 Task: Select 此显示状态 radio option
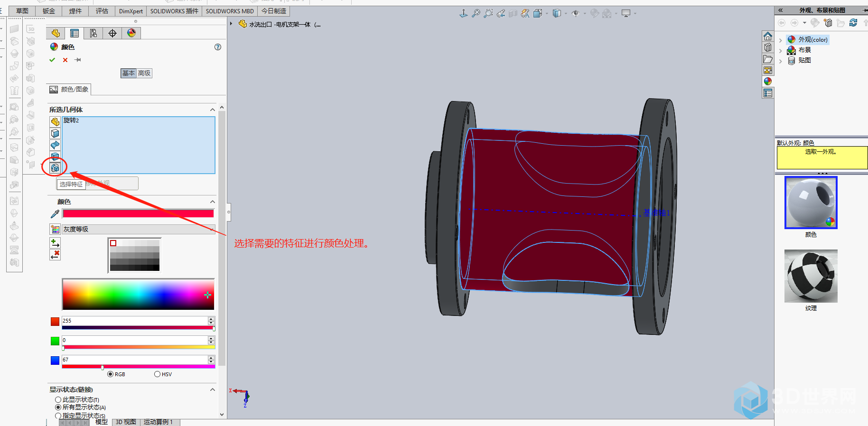coord(58,400)
